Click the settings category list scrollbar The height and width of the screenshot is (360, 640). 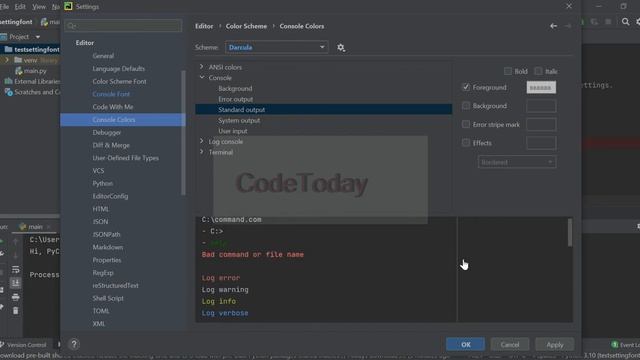[183, 133]
